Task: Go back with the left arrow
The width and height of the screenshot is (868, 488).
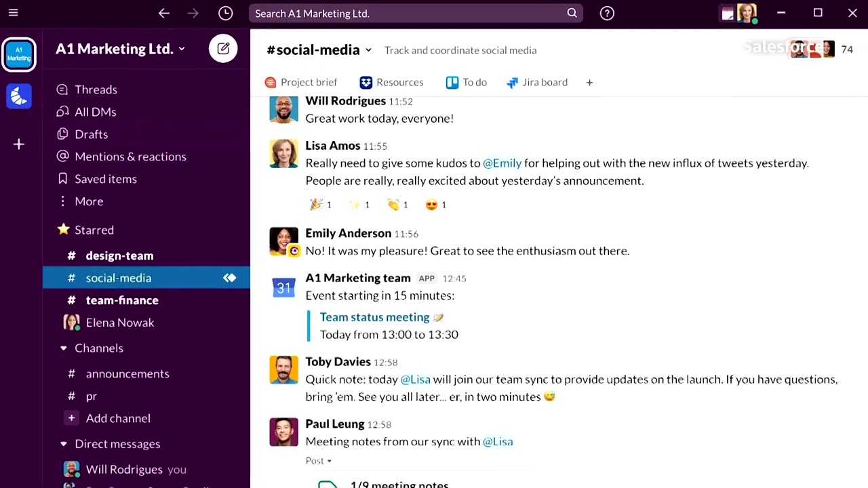Action: (x=163, y=13)
